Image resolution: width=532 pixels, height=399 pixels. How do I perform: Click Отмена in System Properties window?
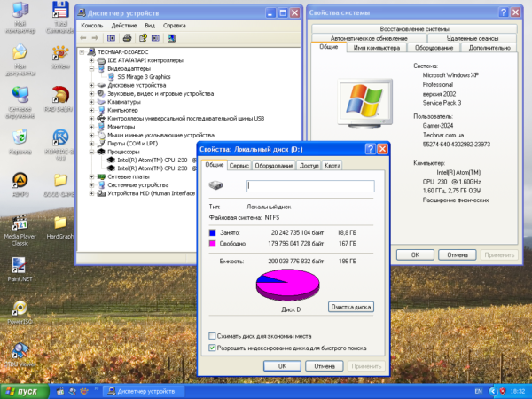(457, 254)
